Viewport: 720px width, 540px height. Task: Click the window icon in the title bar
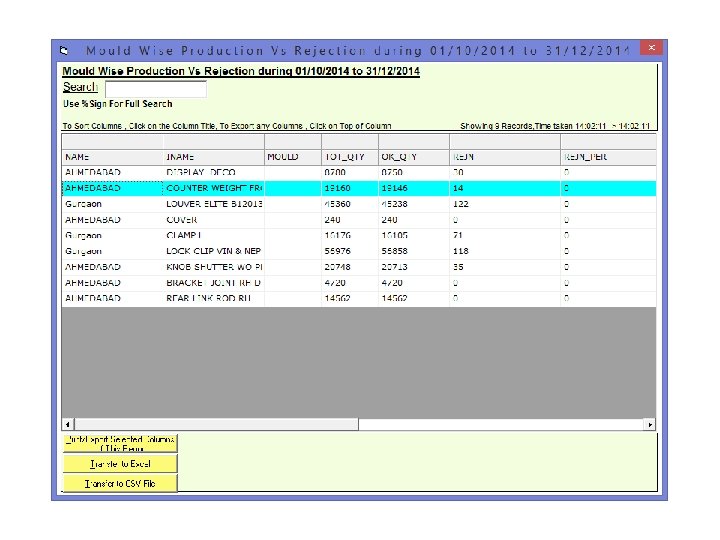coord(64,51)
